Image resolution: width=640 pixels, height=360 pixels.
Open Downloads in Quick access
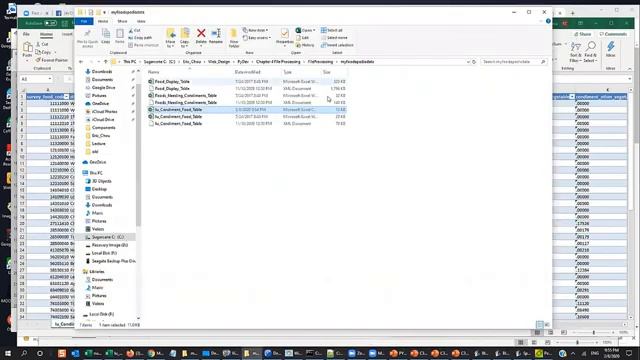pyautogui.click(x=102, y=71)
